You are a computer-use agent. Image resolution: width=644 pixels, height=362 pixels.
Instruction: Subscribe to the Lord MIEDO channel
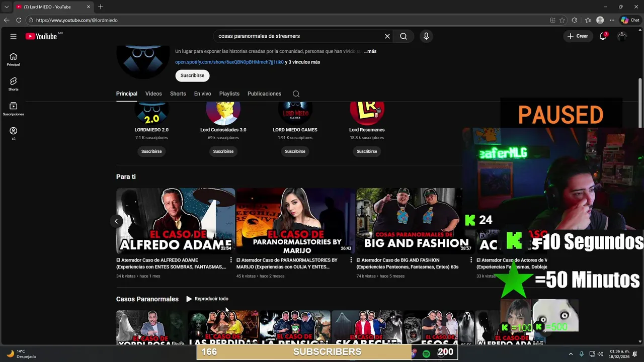tap(192, 75)
